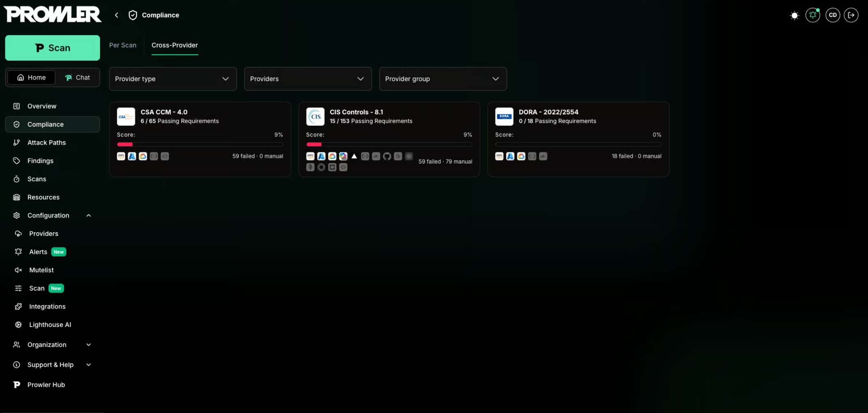Viewport: 868px width, 413px height.
Task: Click the DORA score progress bar
Action: pyautogui.click(x=578, y=144)
